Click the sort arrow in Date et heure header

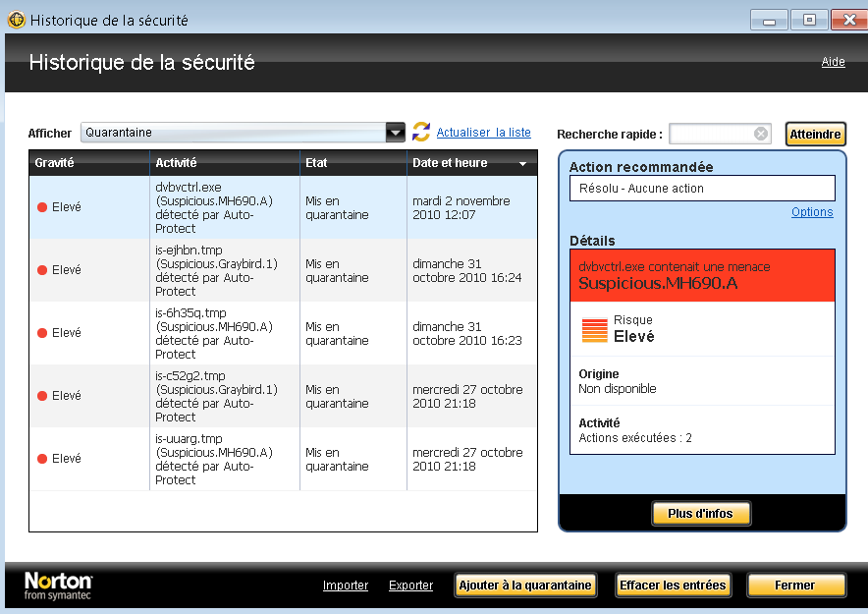[522, 163]
